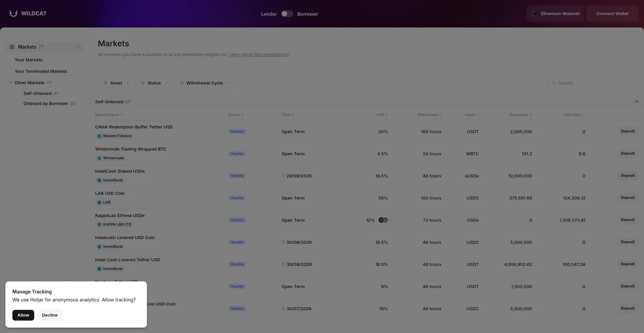This screenshot has width=644, height=333.
Task: Click the sUSDe asset cell
Action: 472,176
